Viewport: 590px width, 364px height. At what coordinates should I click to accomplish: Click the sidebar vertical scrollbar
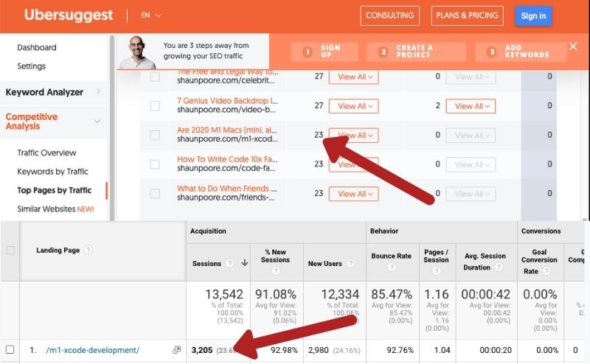click(111, 128)
